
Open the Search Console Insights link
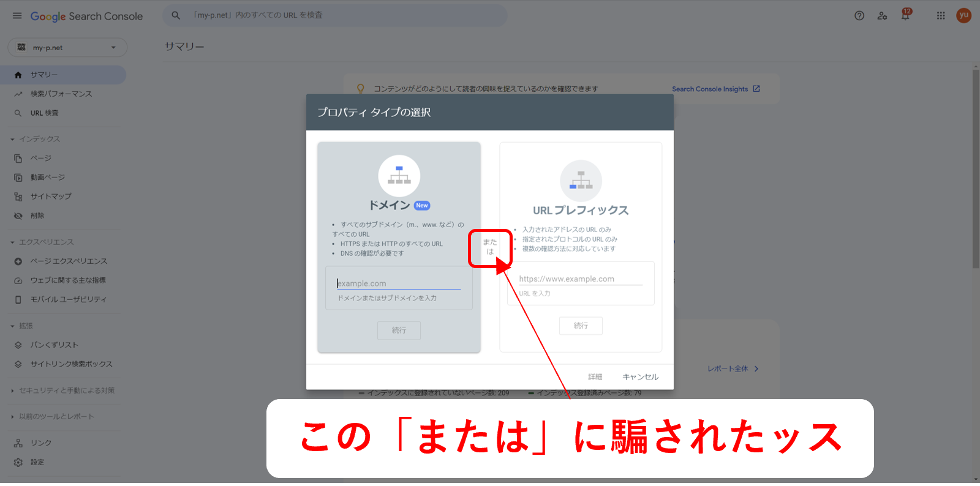716,89
